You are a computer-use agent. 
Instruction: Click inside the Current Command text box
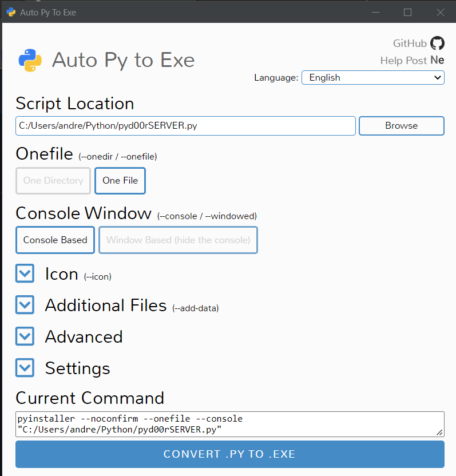click(230, 424)
